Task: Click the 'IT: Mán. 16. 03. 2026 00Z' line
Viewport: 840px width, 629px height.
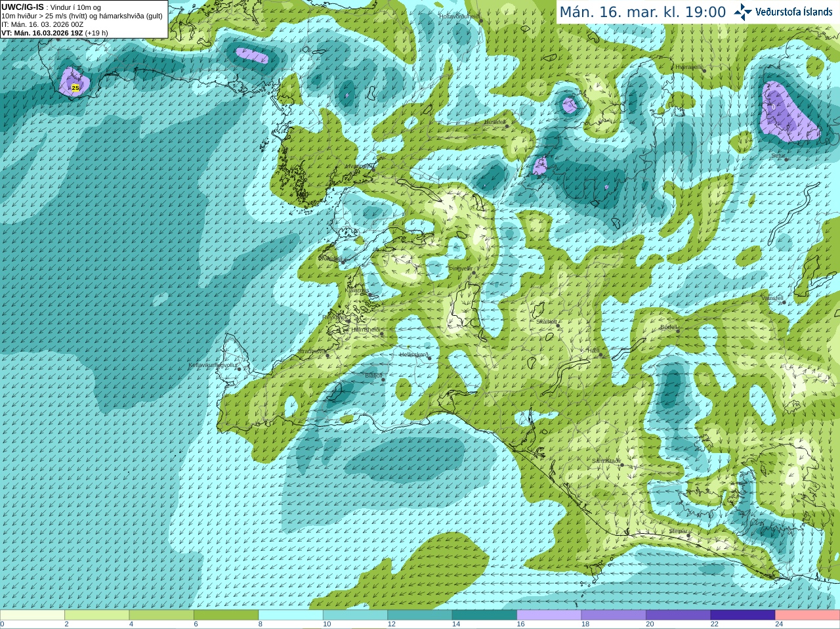Action: pyautogui.click(x=42, y=24)
